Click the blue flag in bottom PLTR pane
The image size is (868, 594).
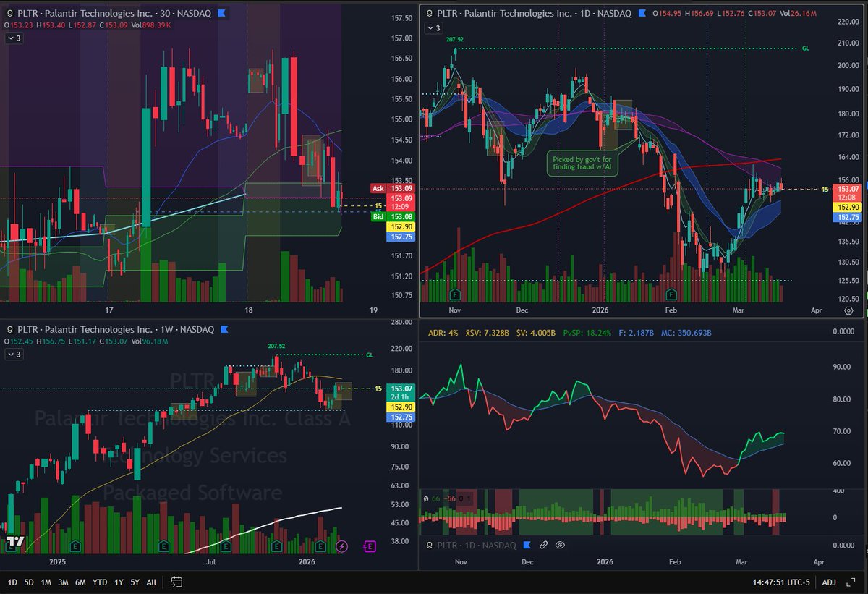pos(528,545)
